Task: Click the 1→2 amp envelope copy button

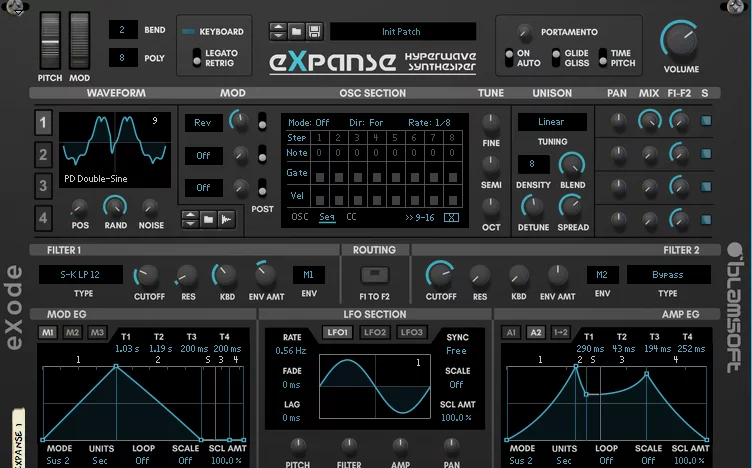Action: (x=561, y=333)
